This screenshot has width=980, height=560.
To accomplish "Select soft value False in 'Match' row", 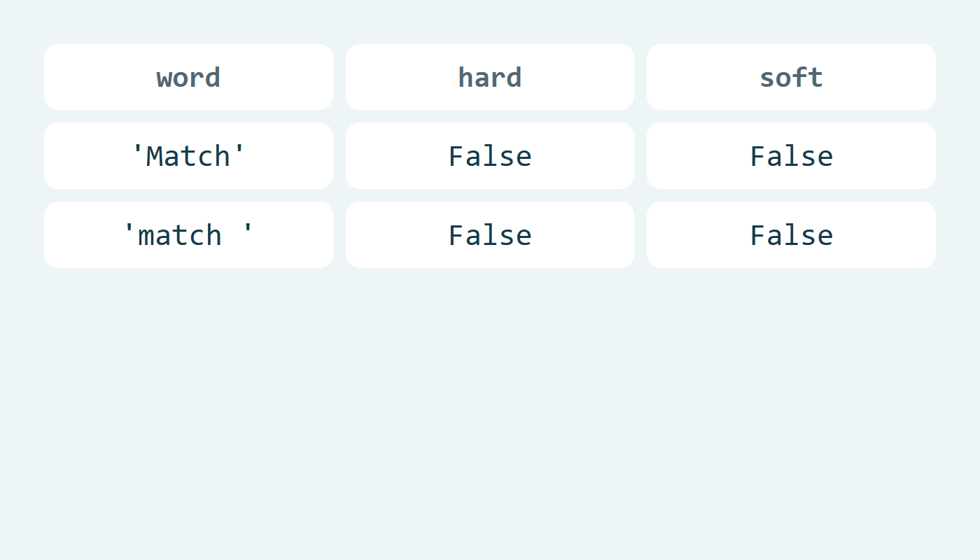I will 791,155.
